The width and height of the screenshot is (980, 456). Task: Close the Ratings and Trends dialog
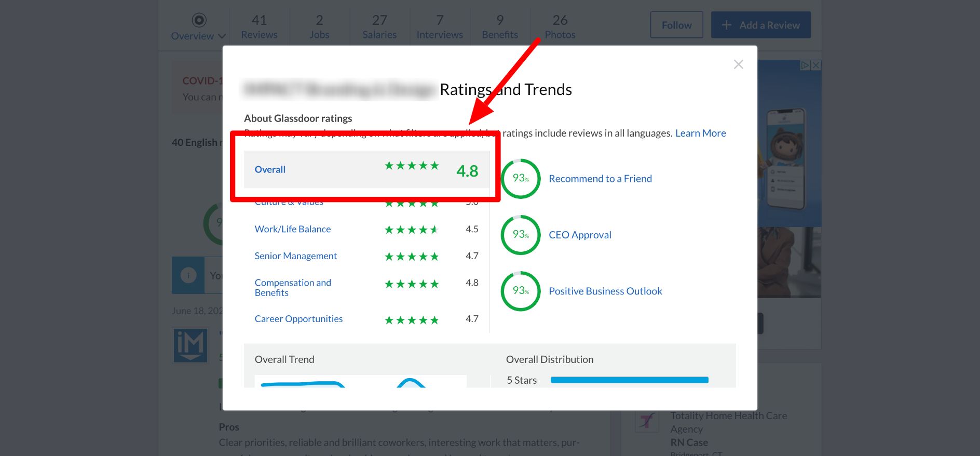(x=738, y=64)
